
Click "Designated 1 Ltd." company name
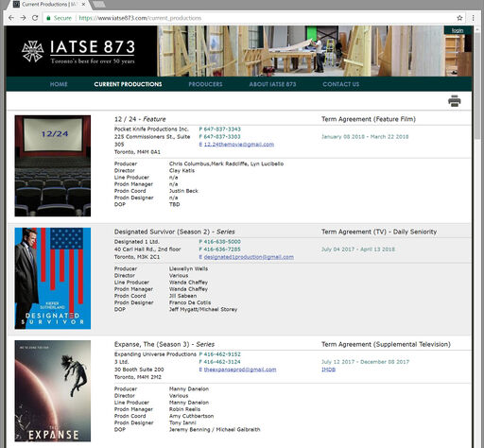[137, 242]
